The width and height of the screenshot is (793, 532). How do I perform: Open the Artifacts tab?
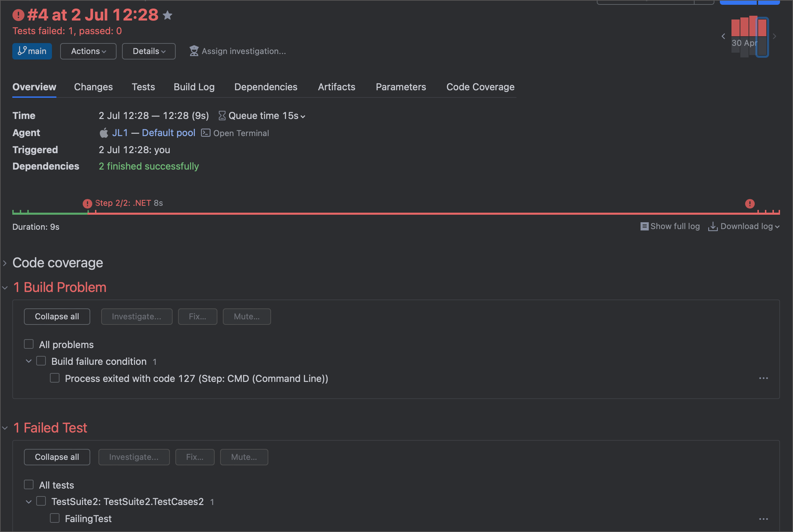tap(336, 87)
